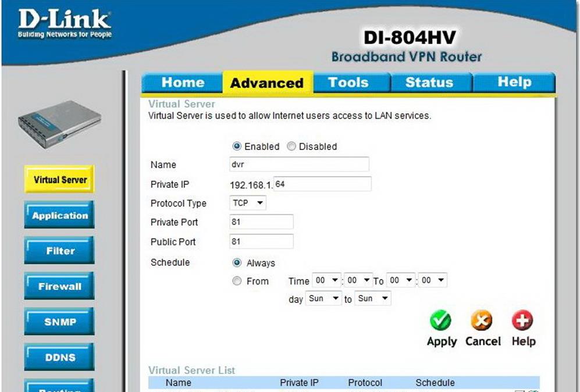The height and width of the screenshot is (392, 580).
Task: Open the Status tab
Action: 429,83
